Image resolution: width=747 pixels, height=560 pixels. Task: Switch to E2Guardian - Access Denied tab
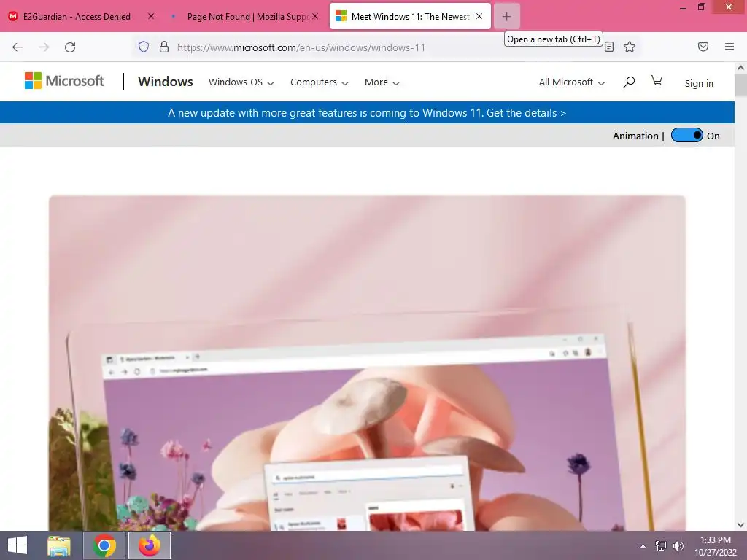pos(76,17)
